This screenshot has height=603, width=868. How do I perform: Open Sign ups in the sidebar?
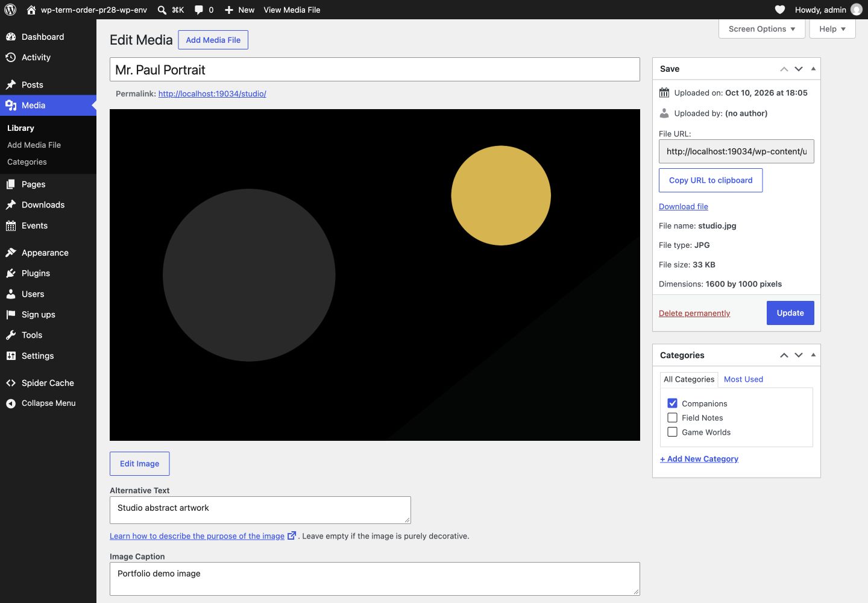(x=48, y=314)
